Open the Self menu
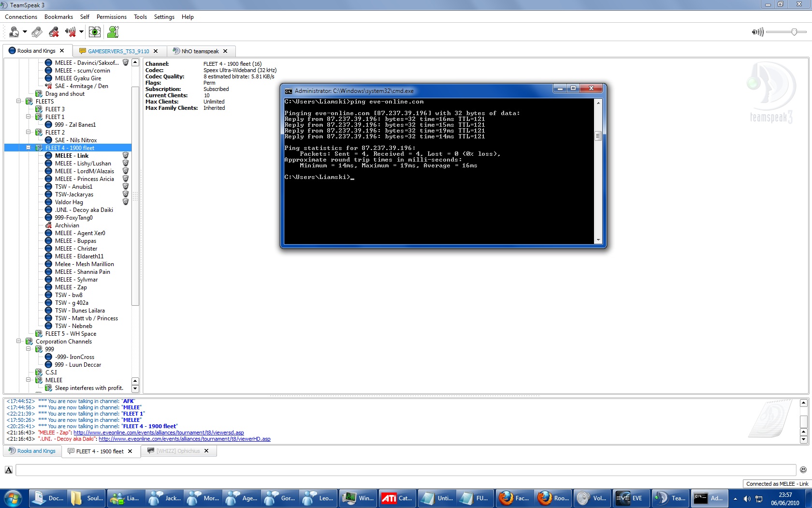 tap(85, 17)
